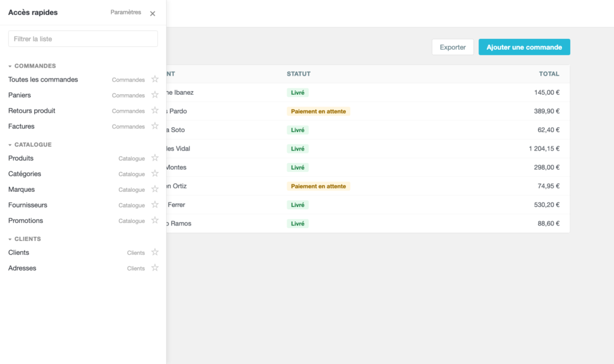The width and height of the screenshot is (614, 364).
Task: Open the Clients quick access item
Action: click(19, 252)
